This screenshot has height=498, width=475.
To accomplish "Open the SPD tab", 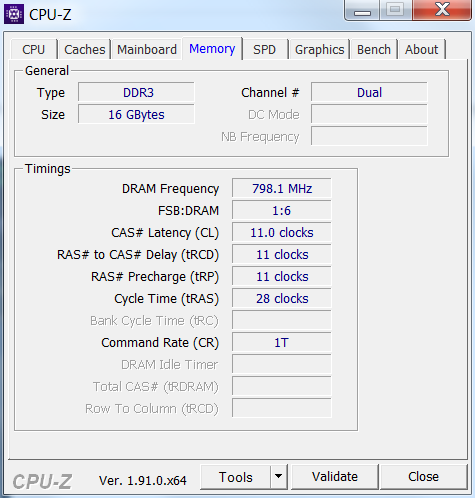I will coord(264,49).
